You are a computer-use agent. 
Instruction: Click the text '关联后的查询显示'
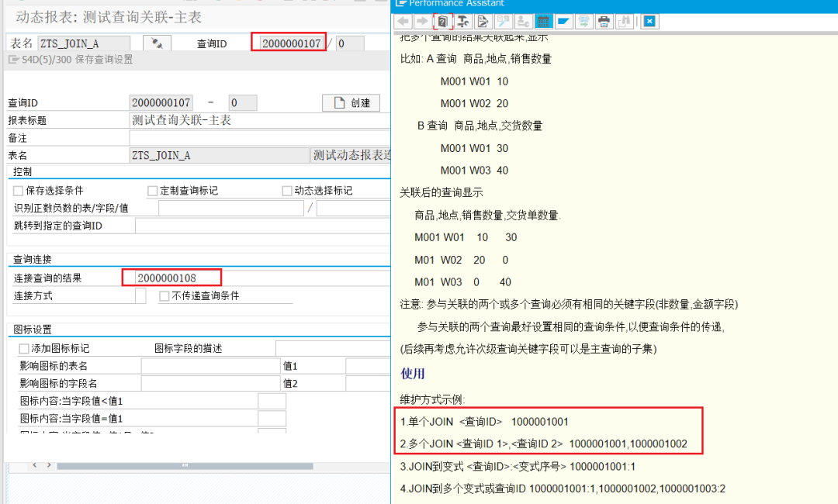442,193
